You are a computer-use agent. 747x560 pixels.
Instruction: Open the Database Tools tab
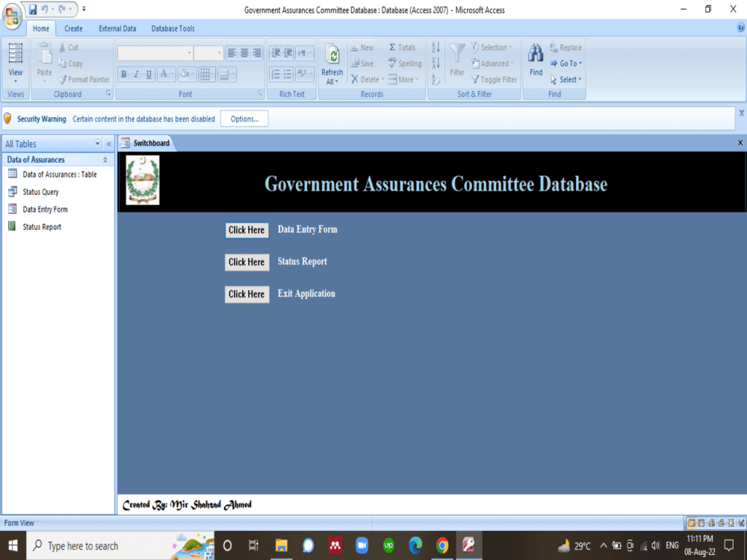pos(173,28)
